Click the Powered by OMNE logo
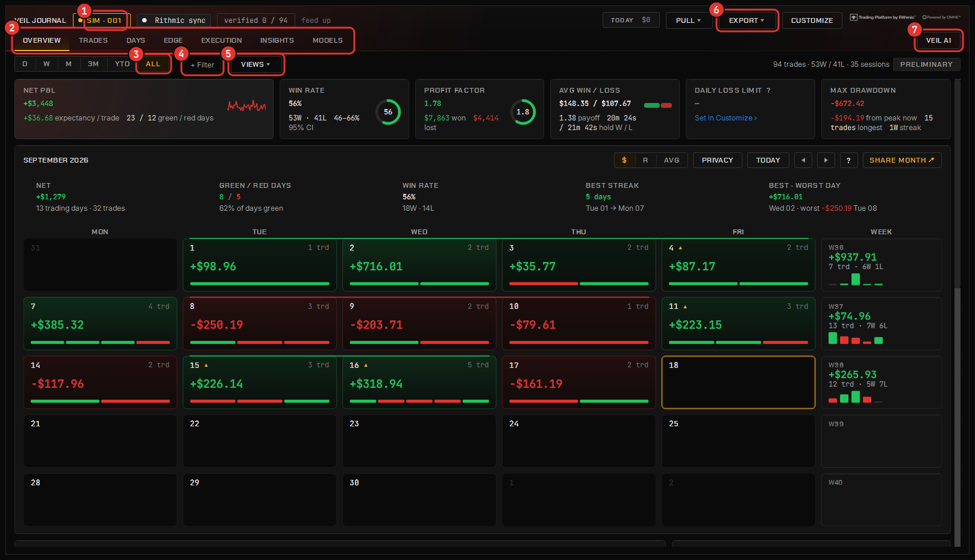Screen dimensions: 975x560 coord(941,17)
